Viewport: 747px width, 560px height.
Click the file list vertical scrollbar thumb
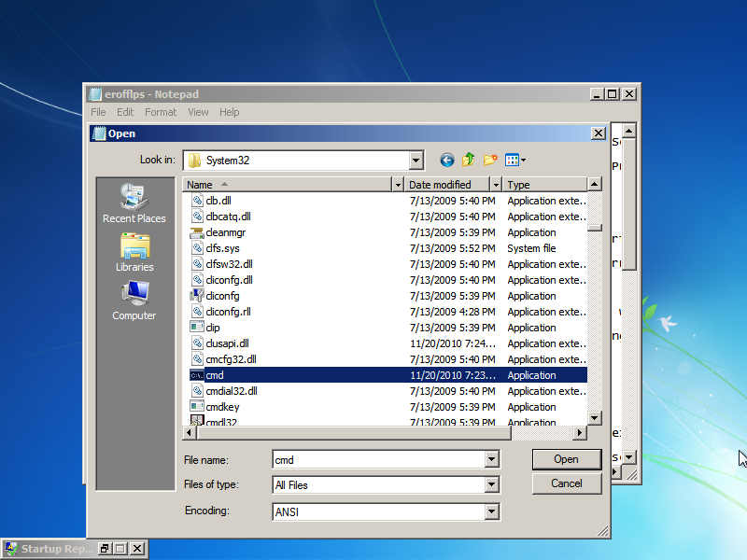pyautogui.click(x=595, y=228)
